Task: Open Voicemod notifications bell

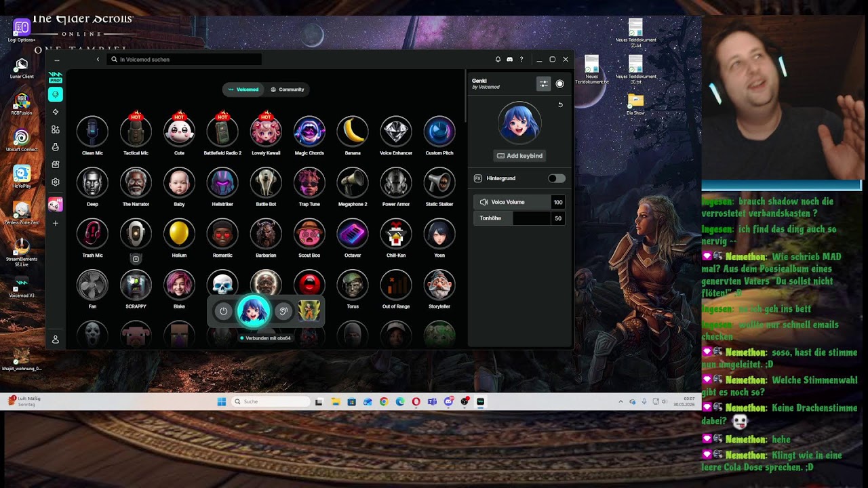Action: click(498, 60)
